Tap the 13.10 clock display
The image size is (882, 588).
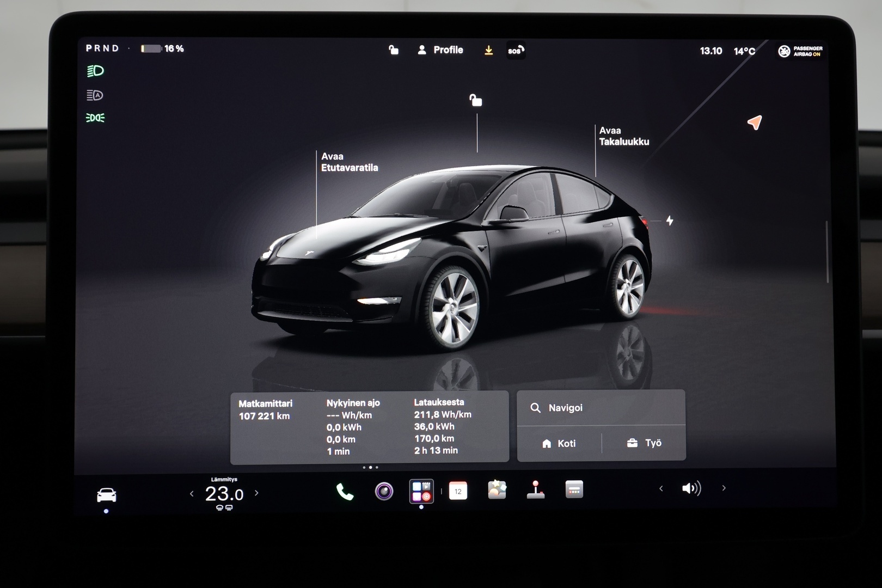pos(710,51)
